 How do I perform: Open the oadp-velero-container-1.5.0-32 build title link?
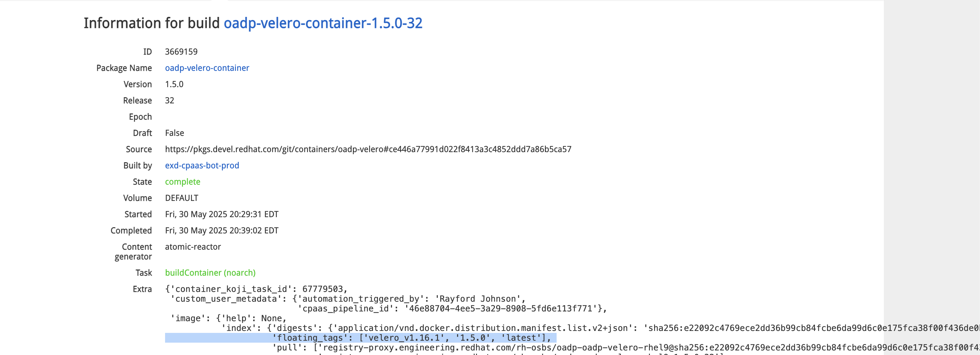(x=323, y=23)
